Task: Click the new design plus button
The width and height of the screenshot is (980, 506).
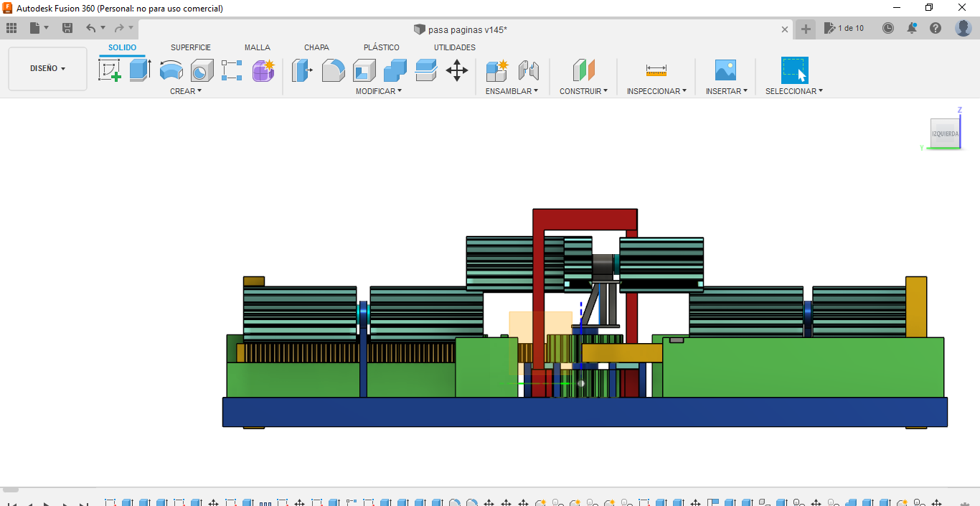Action: tap(806, 29)
